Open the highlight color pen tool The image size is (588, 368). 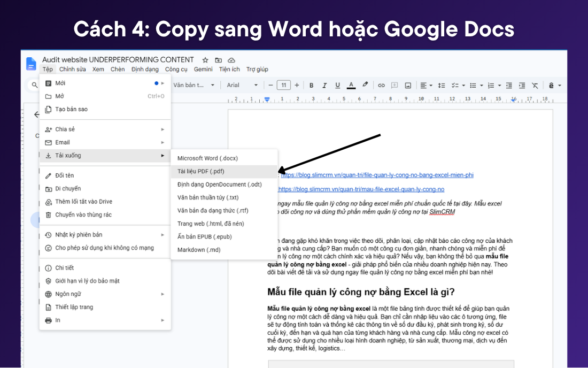tap(365, 85)
